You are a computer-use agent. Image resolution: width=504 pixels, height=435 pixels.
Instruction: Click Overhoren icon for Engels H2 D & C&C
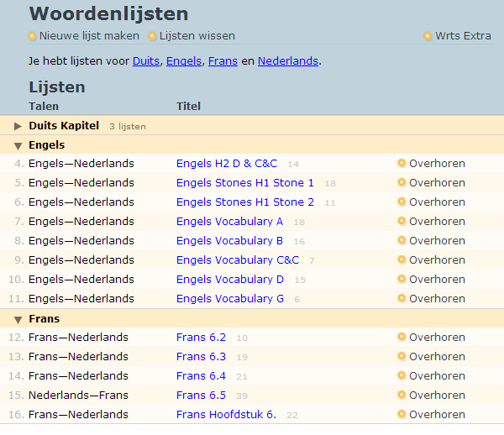[x=402, y=163]
